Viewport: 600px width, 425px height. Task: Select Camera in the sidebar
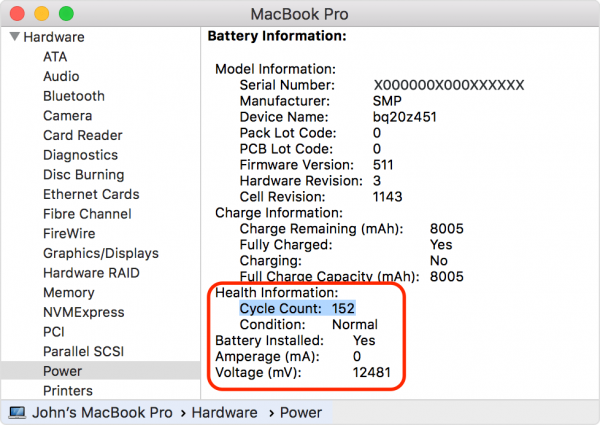click(67, 116)
